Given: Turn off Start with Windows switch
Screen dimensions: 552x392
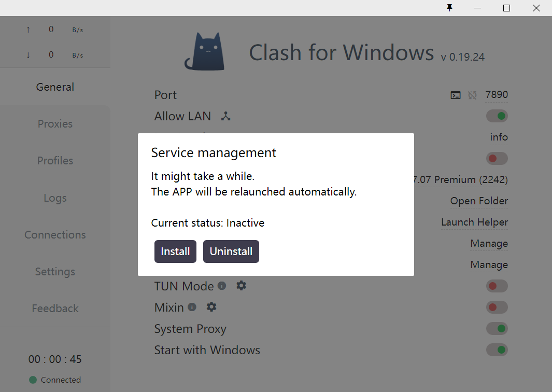Looking at the screenshot, I should (497, 350).
